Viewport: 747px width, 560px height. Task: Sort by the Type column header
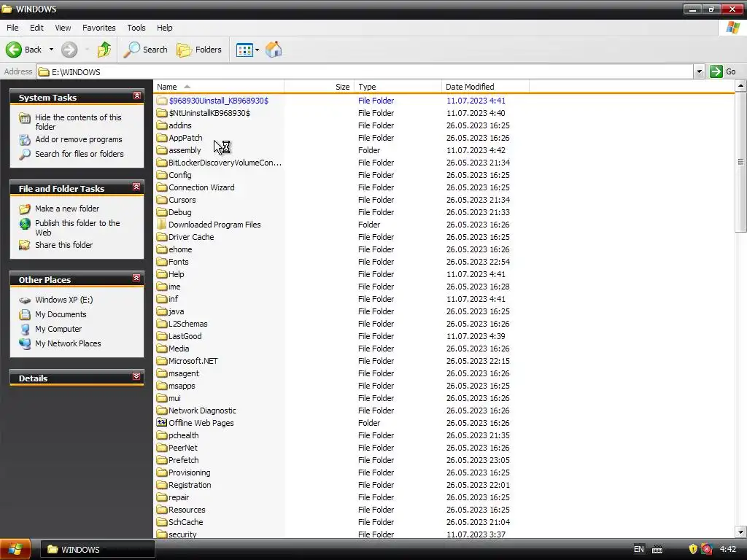(x=398, y=87)
